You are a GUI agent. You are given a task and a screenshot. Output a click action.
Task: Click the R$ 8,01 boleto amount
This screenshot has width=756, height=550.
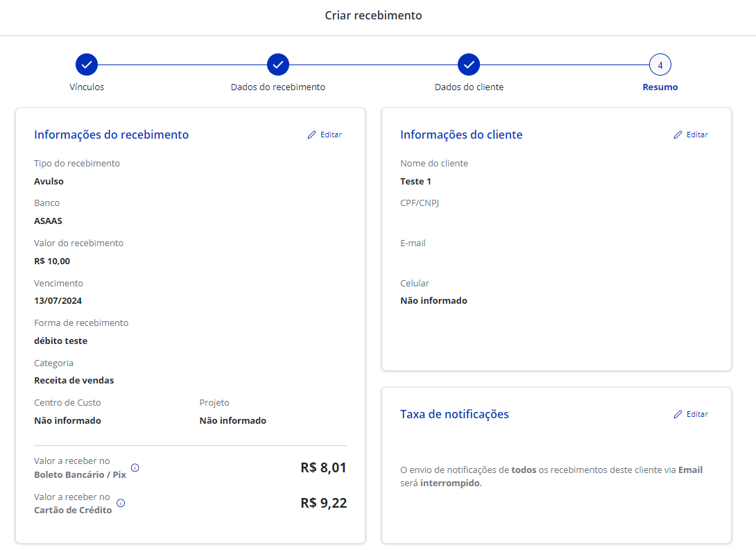(x=323, y=467)
